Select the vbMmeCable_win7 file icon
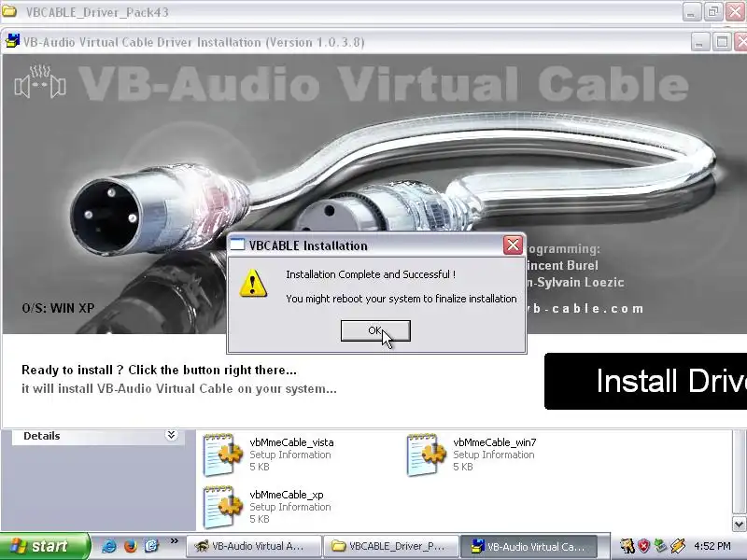The image size is (747, 560). click(x=427, y=455)
